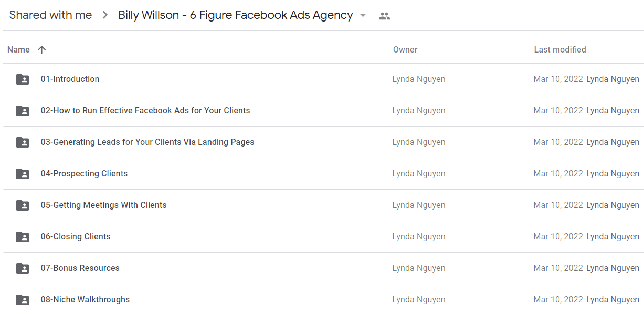Open the folder name dropdown arrow in breadcrumb
This screenshot has width=644, height=313.
363,15
